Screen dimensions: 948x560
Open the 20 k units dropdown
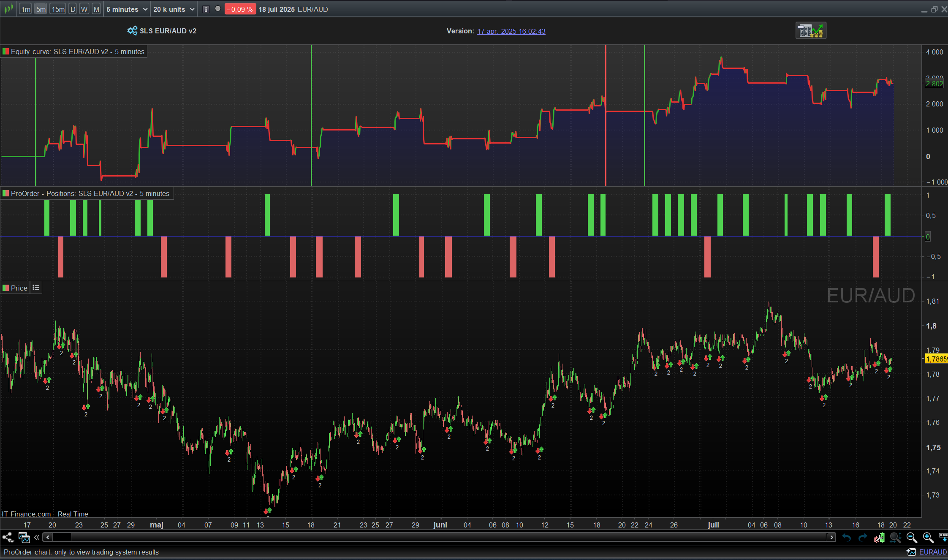click(174, 9)
